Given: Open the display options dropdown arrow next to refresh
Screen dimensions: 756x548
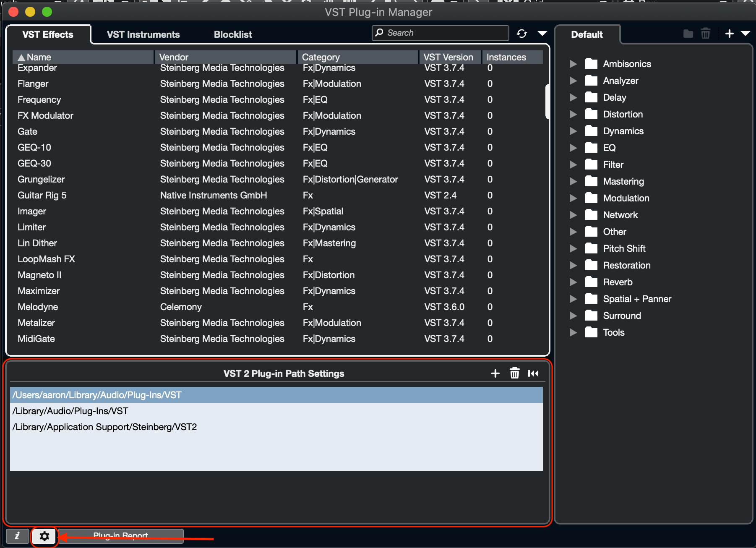Looking at the screenshot, I should tap(542, 34).
